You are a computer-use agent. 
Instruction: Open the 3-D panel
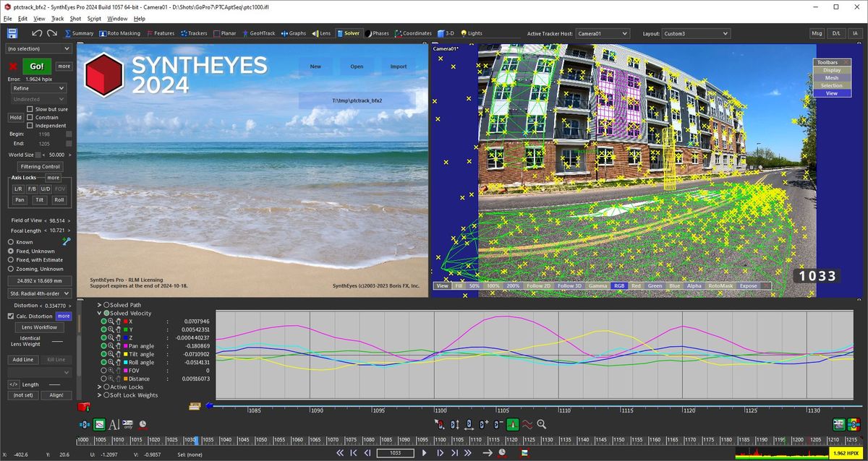445,33
